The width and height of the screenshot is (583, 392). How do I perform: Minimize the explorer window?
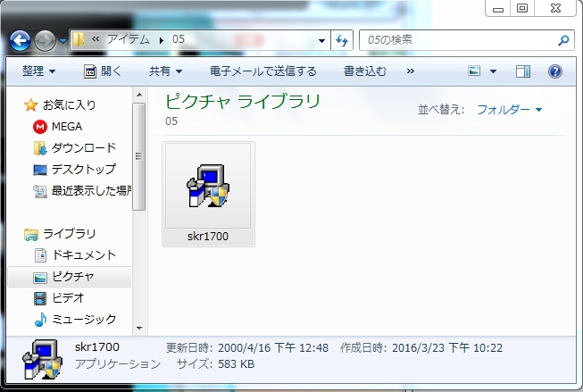pyautogui.click(x=498, y=9)
